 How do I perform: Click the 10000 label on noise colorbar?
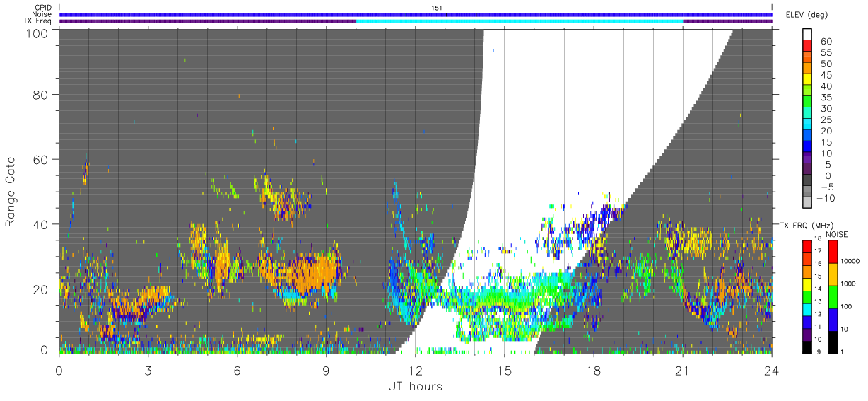pyautogui.click(x=850, y=262)
